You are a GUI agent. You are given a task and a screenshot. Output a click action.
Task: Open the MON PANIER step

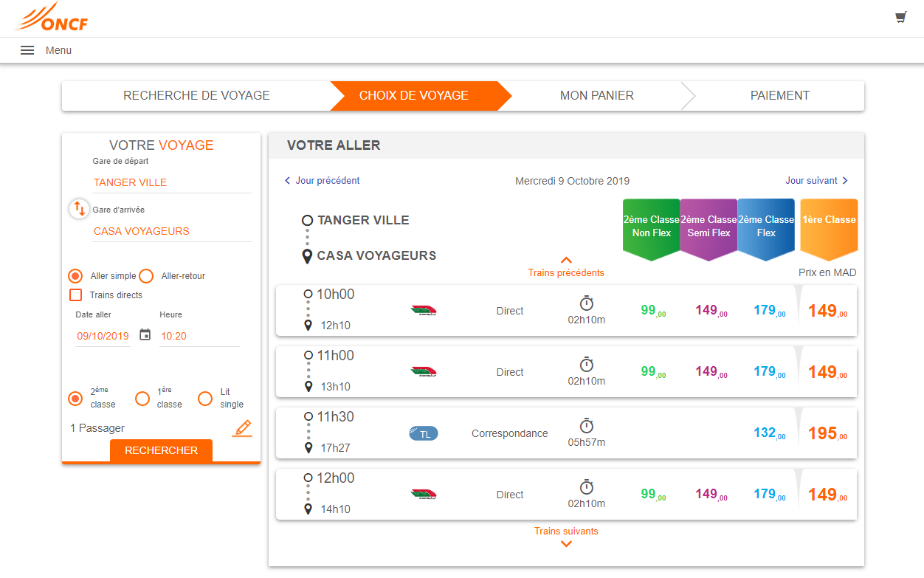[597, 96]
